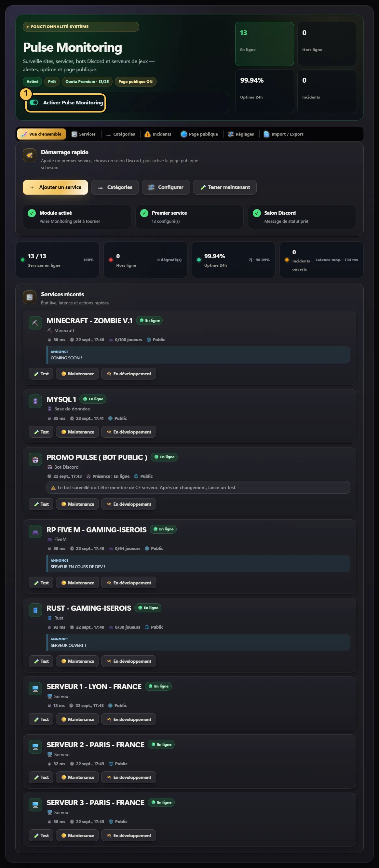Image resolution: width=379 pixels, height=868 pixels.
Task: Click the Minecraft pickaxe service icon
Action: coord(35,323)
